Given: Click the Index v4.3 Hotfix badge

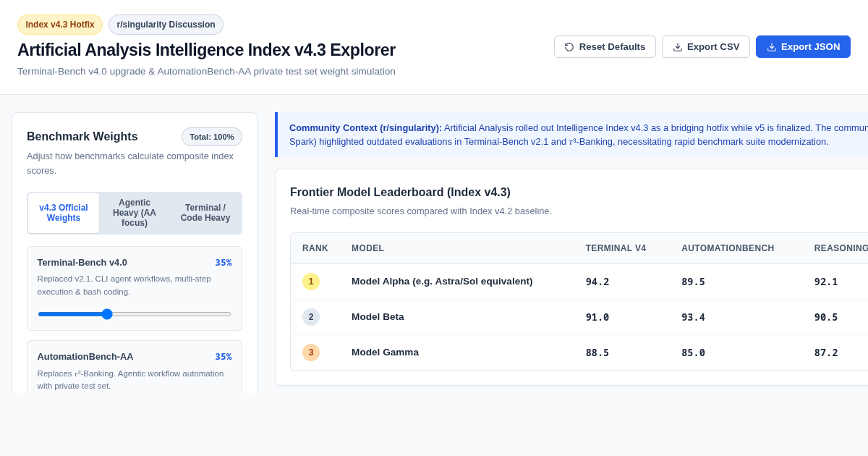Looking at the screenshot, I should tap(60, 25).
